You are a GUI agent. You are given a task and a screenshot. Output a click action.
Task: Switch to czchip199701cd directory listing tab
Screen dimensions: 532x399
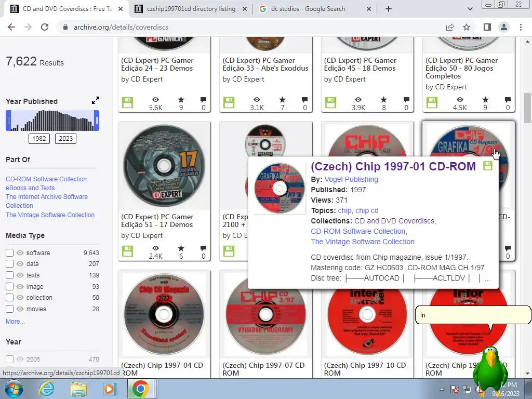pos(191,9)
